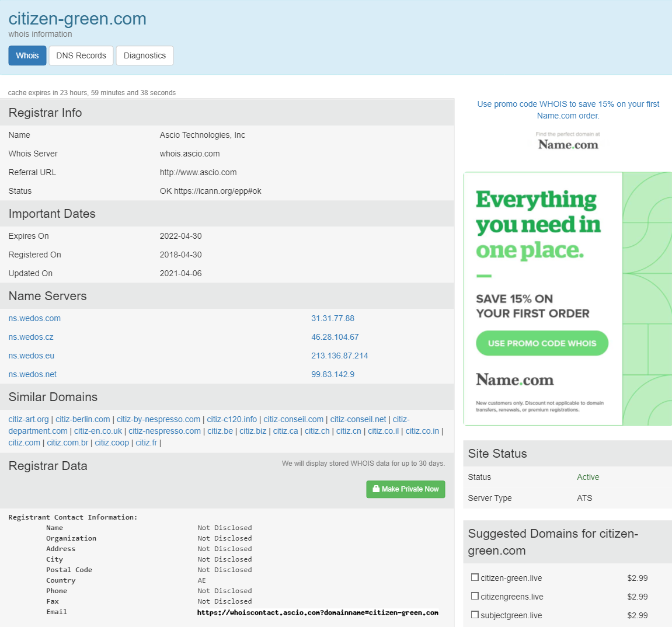Open the ns.wedos.net link
Screen dimensions: 672x627
pos(33,375)
